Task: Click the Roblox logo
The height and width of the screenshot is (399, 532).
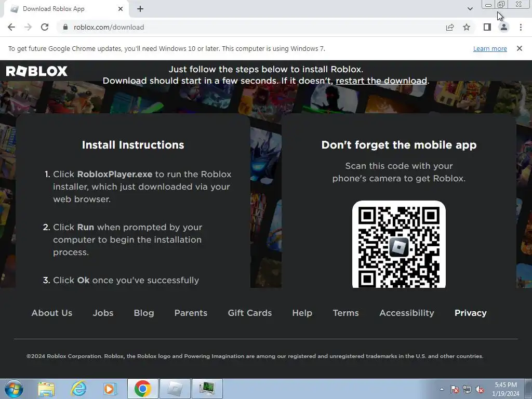Action: [37, 71]
